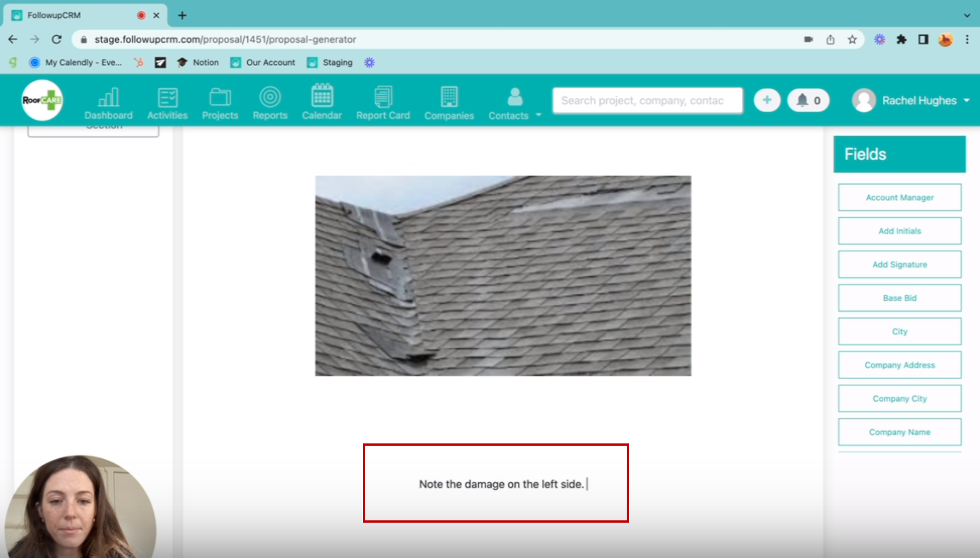Viewport: 980px width, 558px height.
Task: Click the Reports target icon
Action: 269,103
